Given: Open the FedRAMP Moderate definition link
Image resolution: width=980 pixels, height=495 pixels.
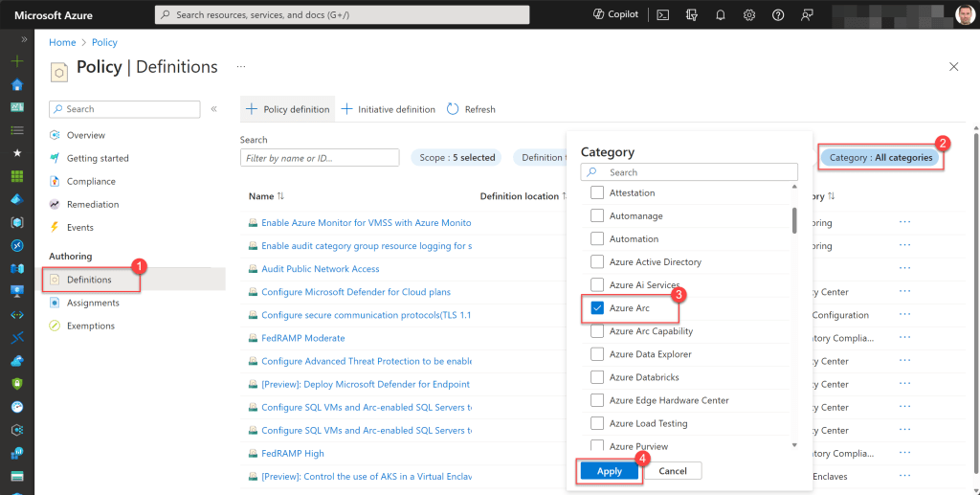Looking at the screenshot, I should click(302, 338).
